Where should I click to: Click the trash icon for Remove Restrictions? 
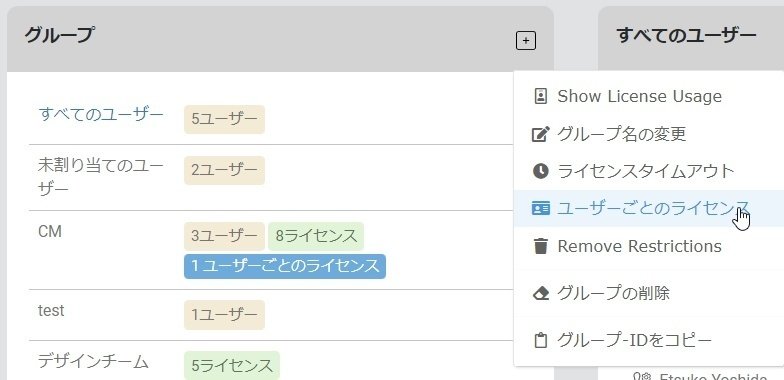click(540, 246)
